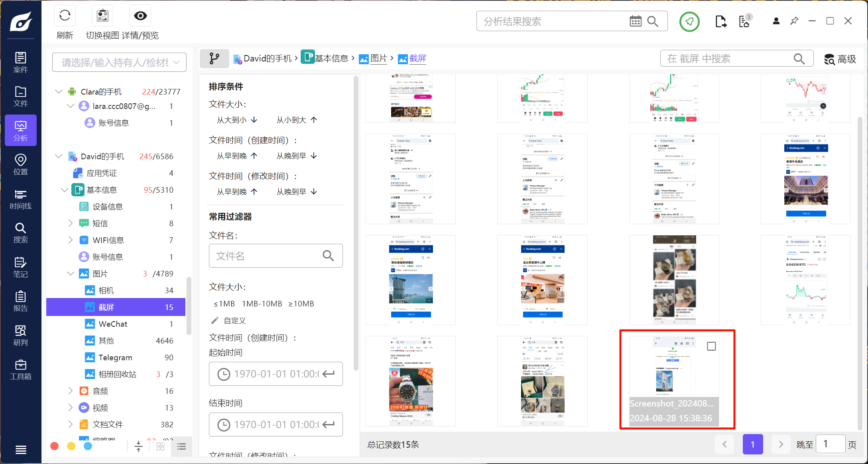This screenshot has height=464, width=868.
Task: Expand the 短信 tree node
Action: [71, 223]
